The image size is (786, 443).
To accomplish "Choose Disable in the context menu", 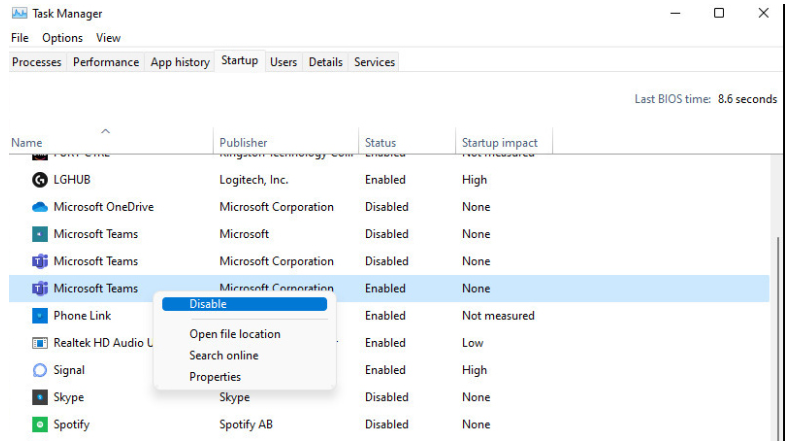I will tap(208, 304).
